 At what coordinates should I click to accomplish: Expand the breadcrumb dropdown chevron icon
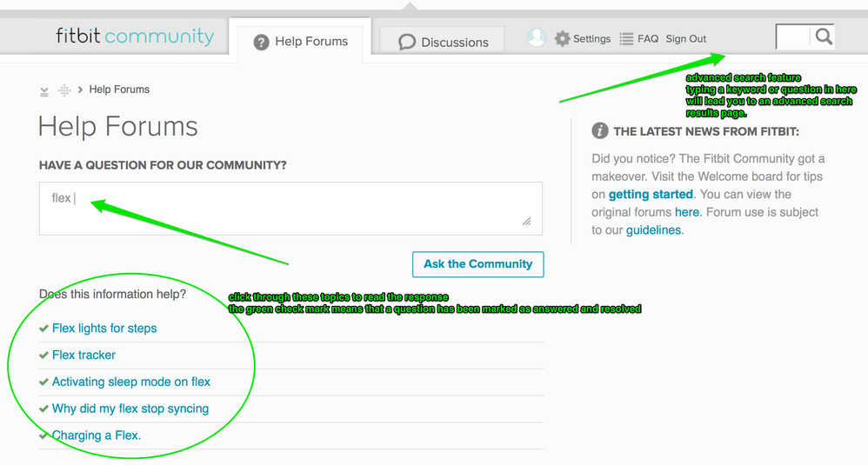coord(44,91)
